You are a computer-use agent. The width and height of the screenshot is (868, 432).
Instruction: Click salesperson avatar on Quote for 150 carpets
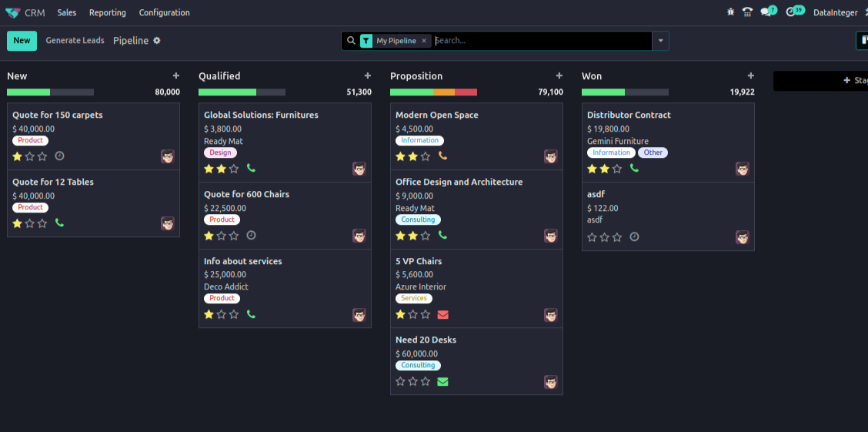pyautogui.click(x=168, y=156)
